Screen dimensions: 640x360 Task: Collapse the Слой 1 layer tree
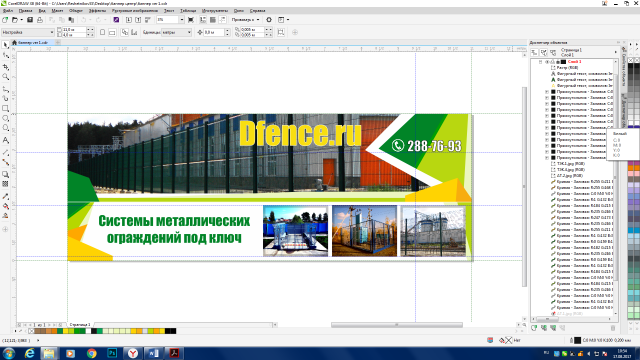pos(540,62)
